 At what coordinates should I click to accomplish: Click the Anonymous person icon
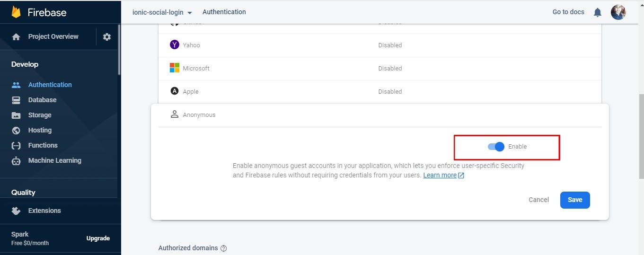coord(175,114)
